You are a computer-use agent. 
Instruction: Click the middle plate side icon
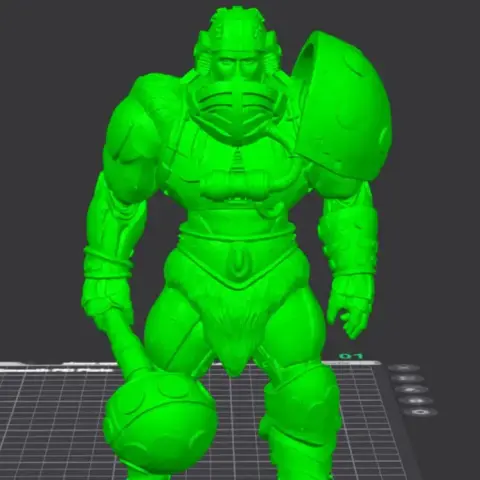412,389
